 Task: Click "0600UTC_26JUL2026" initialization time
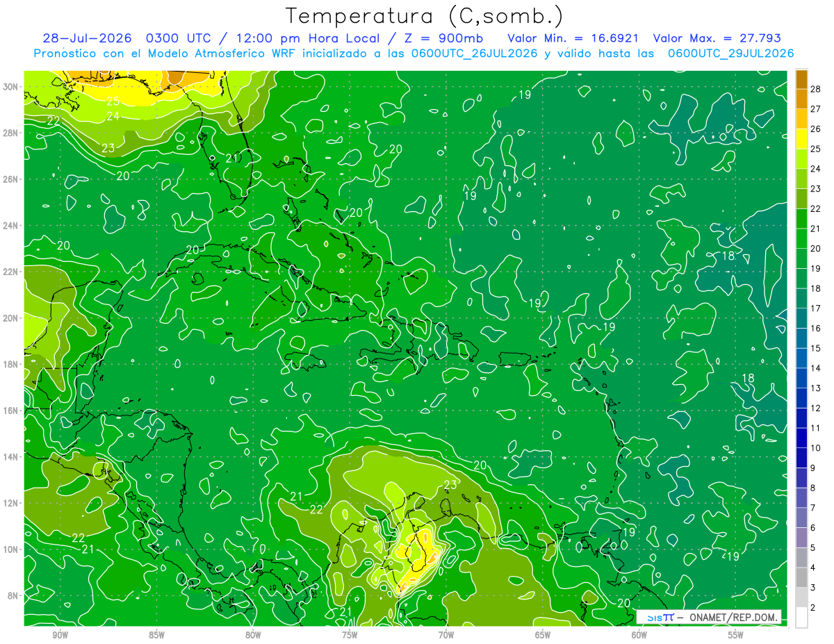point(474,53)
